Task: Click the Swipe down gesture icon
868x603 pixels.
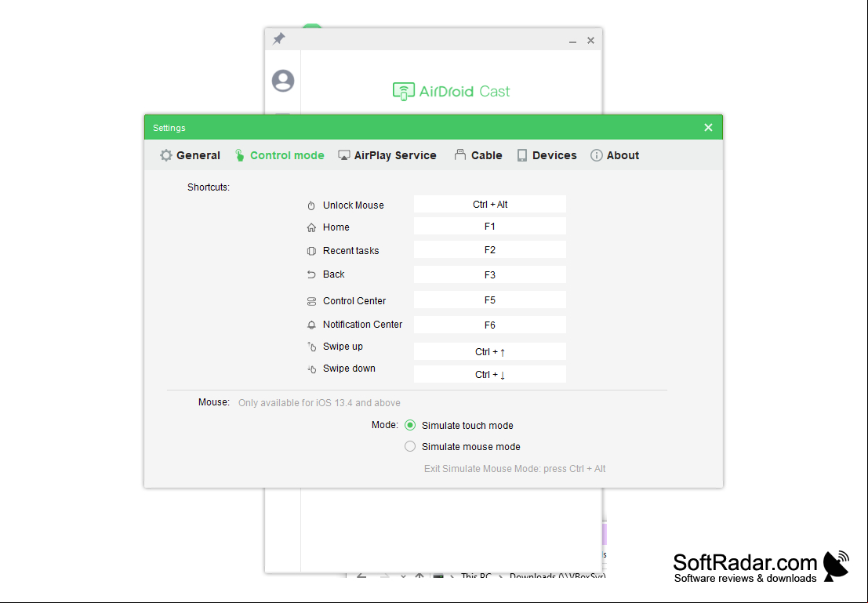Action: 311,369
